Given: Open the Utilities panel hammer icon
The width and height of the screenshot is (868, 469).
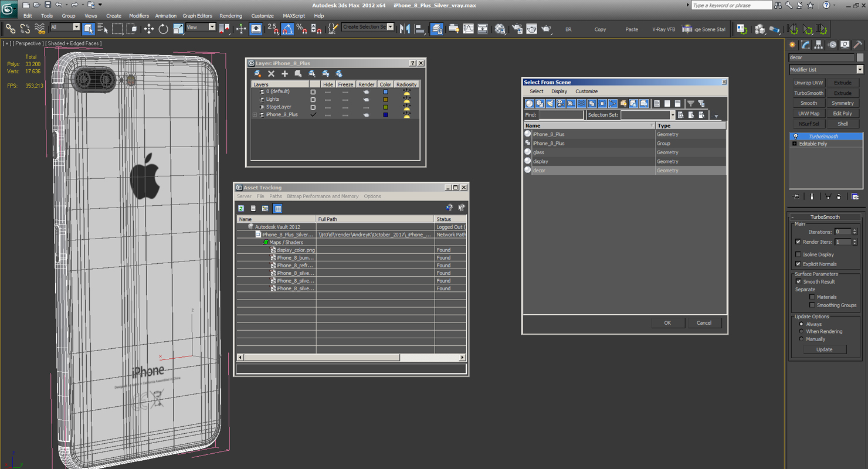Looking at the screenshot, I should tap(857, 45).
